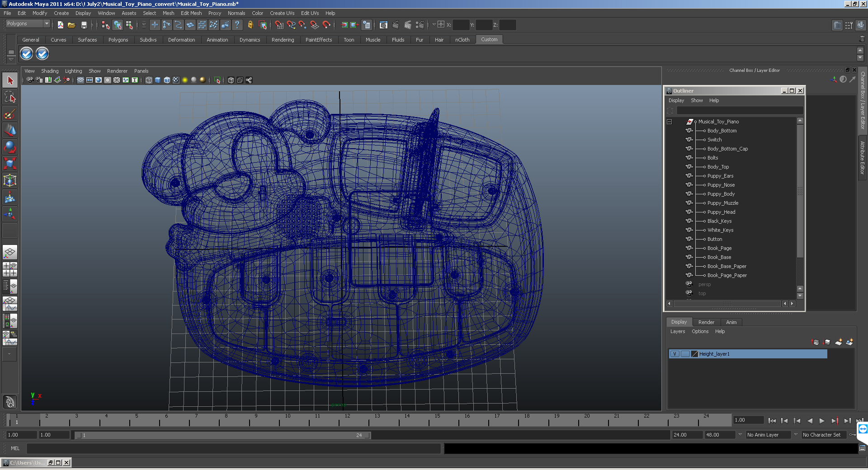Move selected layer down icon
This screenshot has height=470, width=868.
tap(827, 342)
